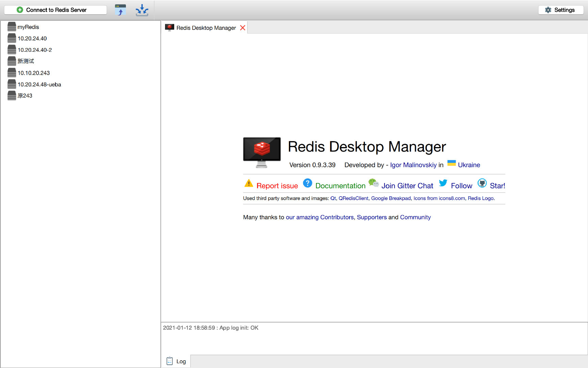Click the blue question mark icon

(308, 183)
